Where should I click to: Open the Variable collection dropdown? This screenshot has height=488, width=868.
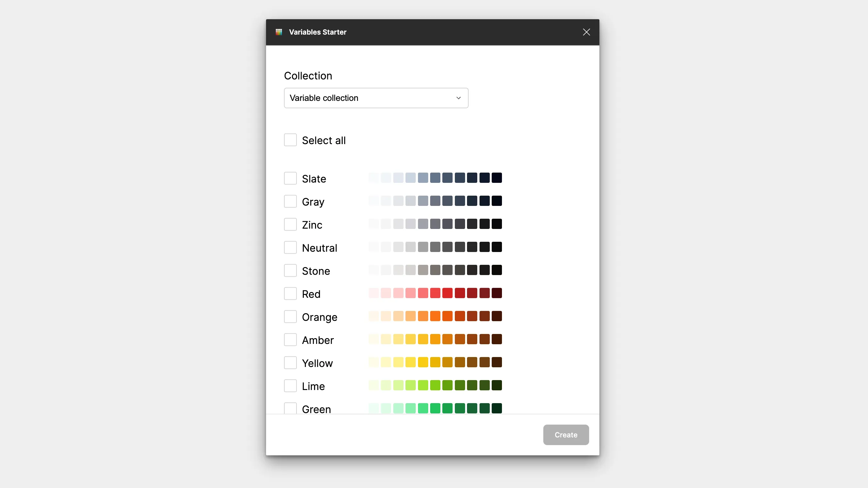coord(376,98)
